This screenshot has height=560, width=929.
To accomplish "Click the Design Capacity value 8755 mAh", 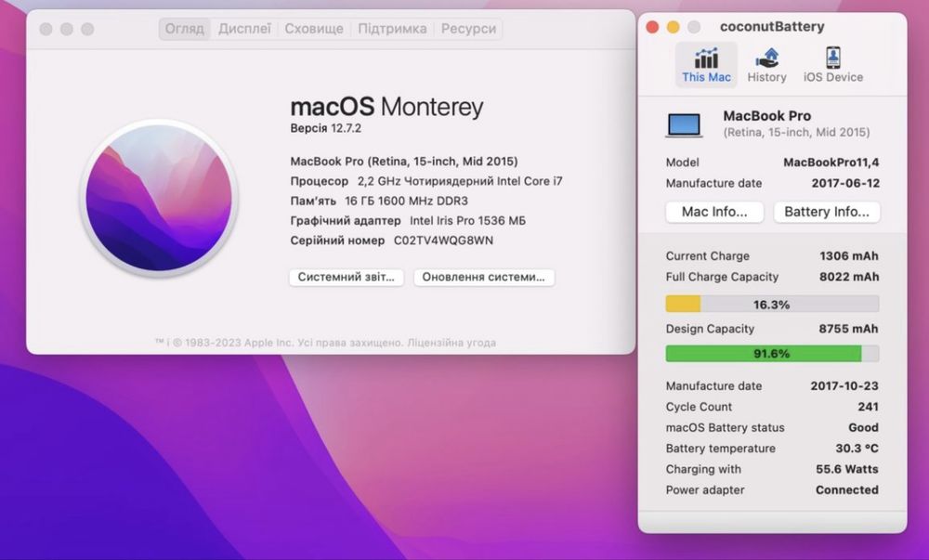I will pyautogui.click(x=848, y=329).
